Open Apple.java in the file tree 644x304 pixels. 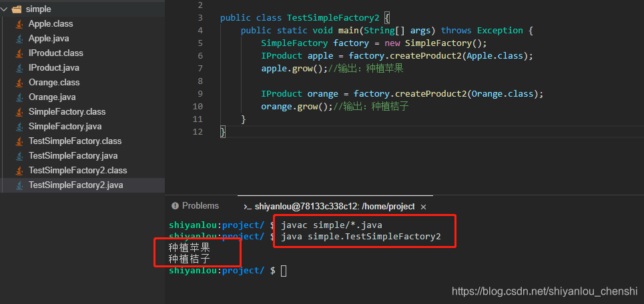(x=49, y=39)
